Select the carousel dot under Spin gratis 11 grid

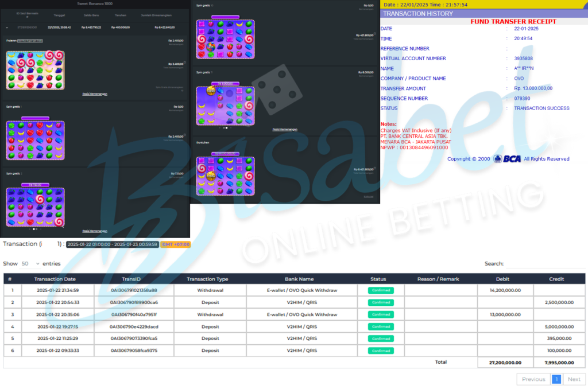click(226, 128)
